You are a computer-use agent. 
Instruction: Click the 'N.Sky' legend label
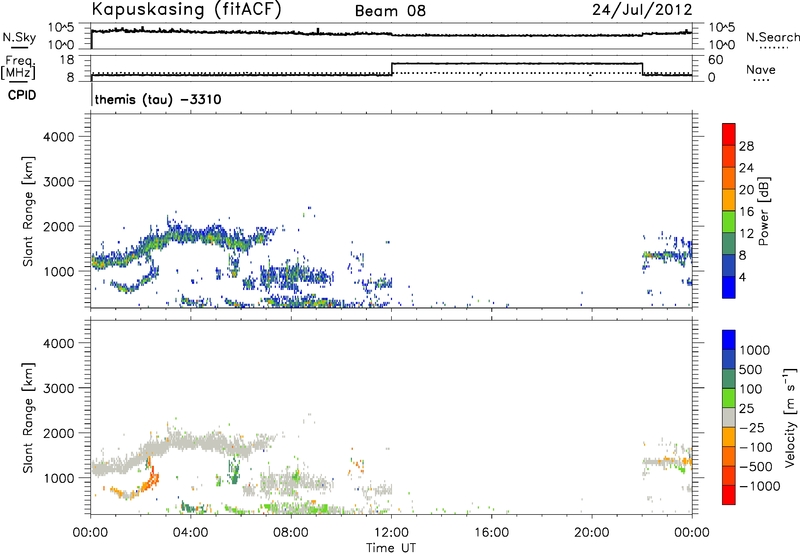pyautogui.click(x=19, y=37)
